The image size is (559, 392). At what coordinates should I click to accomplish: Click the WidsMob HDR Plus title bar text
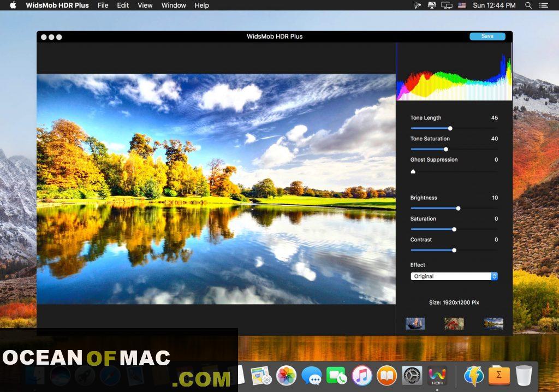[275, 37]
